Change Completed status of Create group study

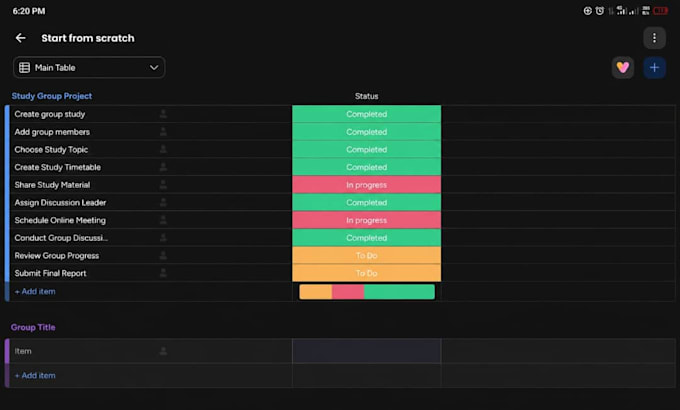coord(366,114)
